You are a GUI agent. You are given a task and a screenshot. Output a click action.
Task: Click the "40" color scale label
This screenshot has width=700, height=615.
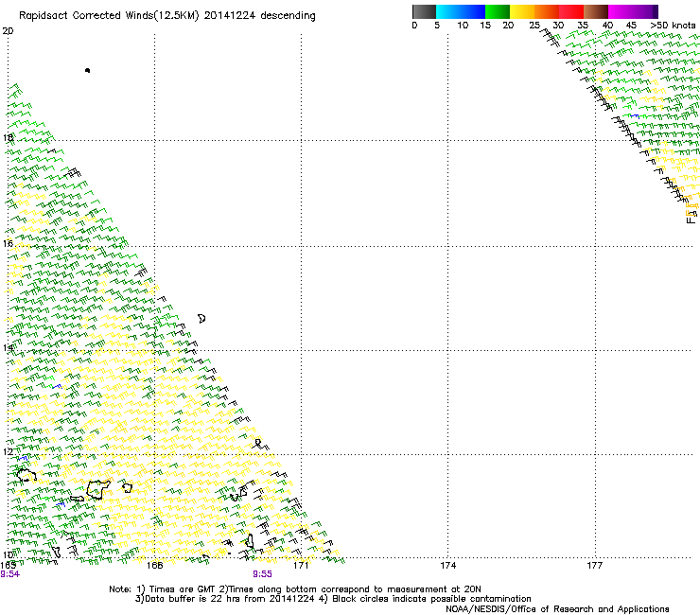[607, 26]
